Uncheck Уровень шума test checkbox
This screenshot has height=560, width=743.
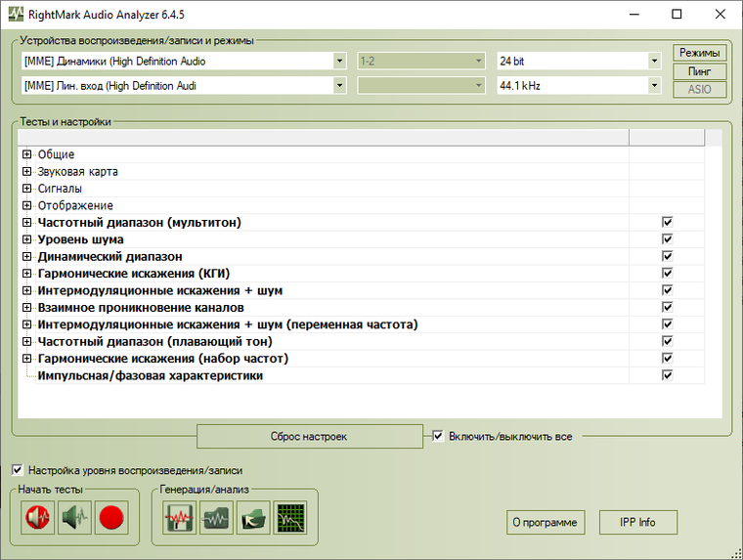(667, 239)
